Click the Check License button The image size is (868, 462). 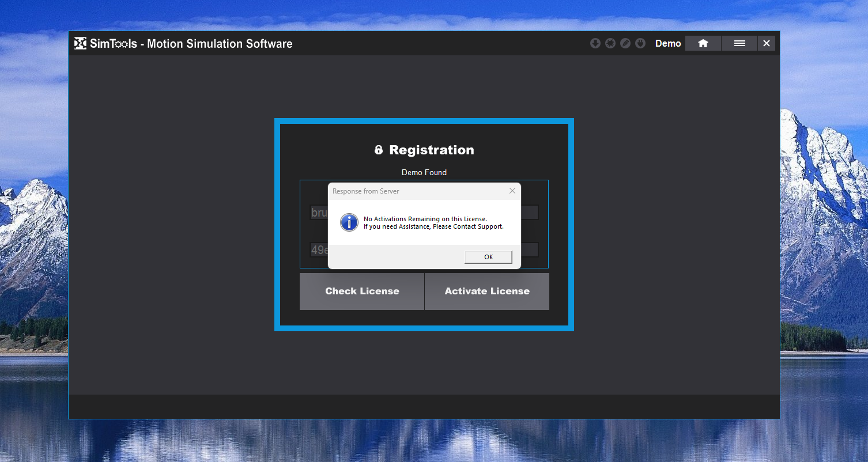(362, 291)
